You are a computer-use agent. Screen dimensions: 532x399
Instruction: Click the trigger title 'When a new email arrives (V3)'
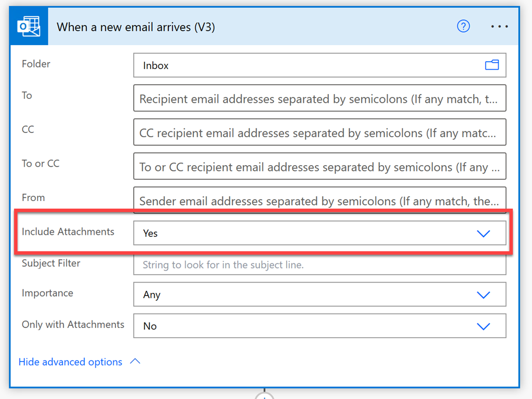(136, 27)
